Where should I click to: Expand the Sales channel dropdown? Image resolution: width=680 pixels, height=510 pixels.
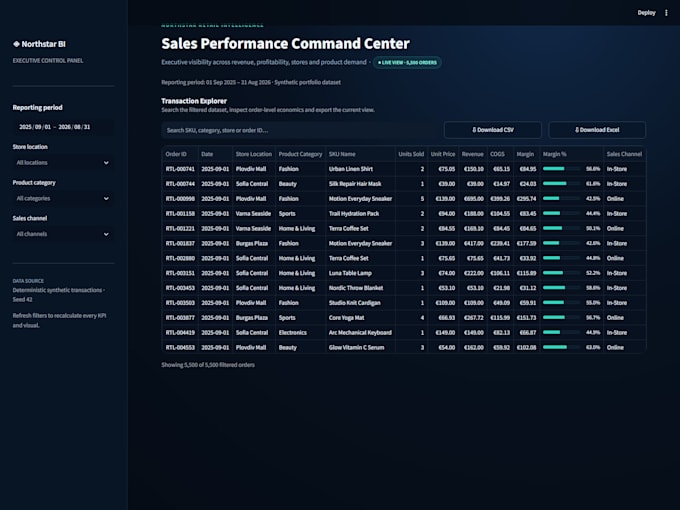click(63, 234)
